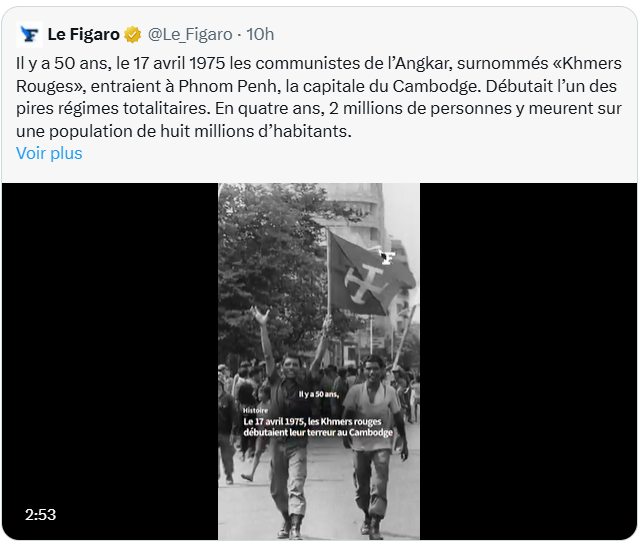Click the Figaro watermark logo in video
Viewport: 641px width, 545px height.
388,258
